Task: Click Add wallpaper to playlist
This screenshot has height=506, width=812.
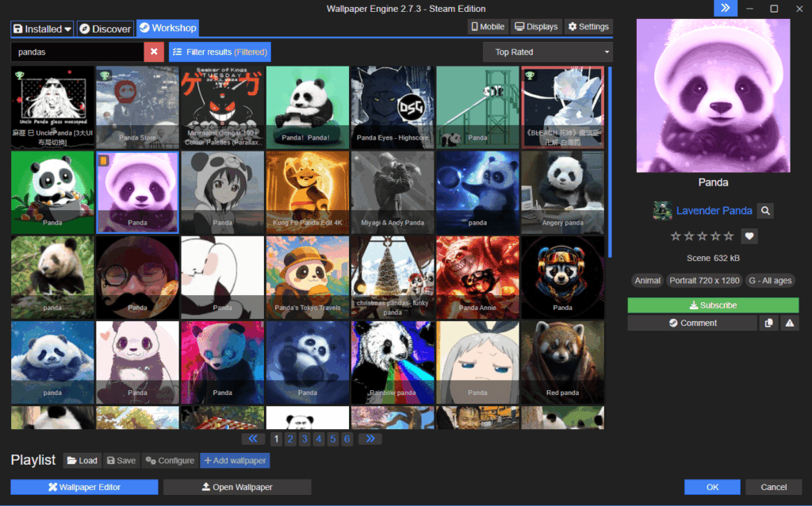Action: [x=235, y=461]
